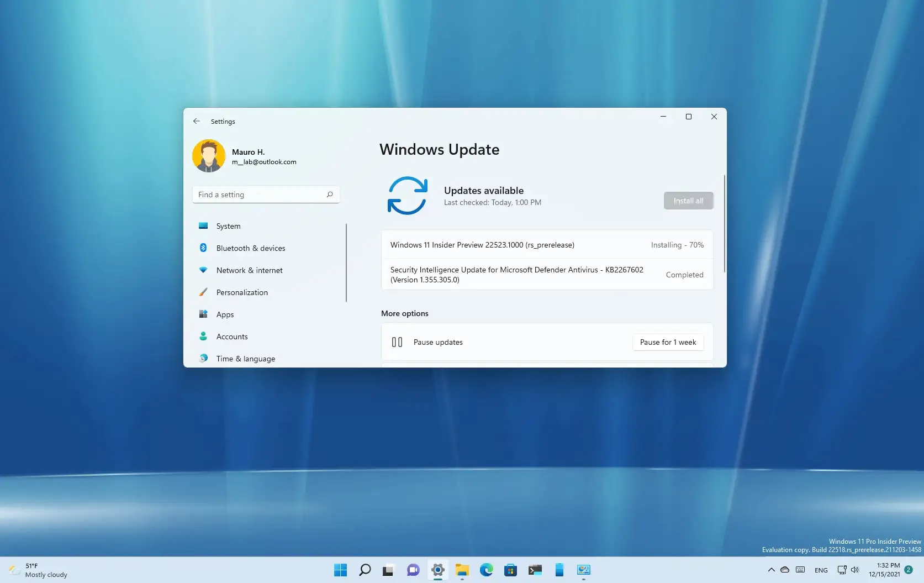Open Accounts settings

click(231, 337)
